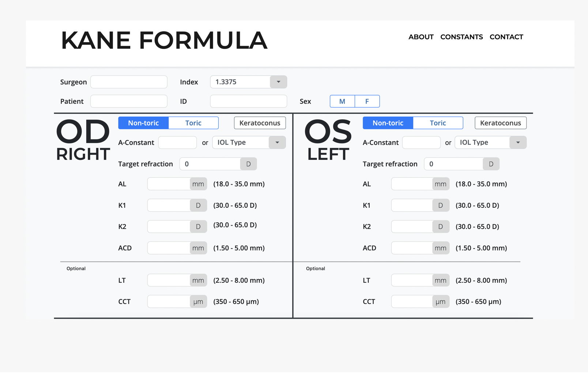The height and width of the screenshot is (379, 588).
Task: Open the OS IOL Type dropdown
Action: pos(491,142)
